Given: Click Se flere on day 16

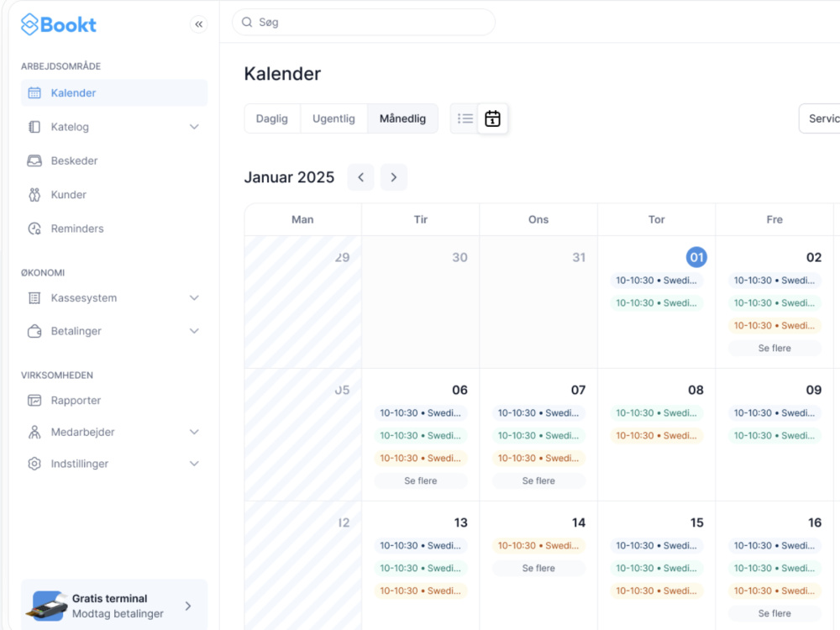Looking at the screenshot, I should point(774,613).
